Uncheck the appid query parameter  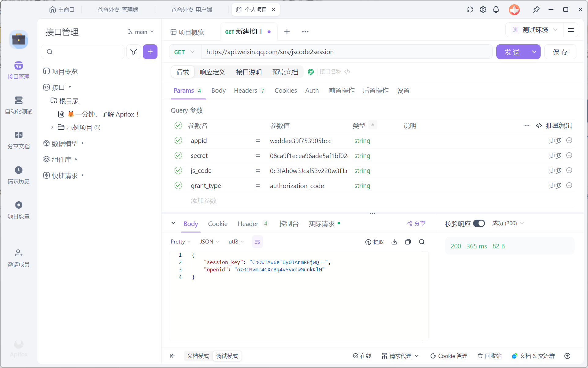click(178, 140)
